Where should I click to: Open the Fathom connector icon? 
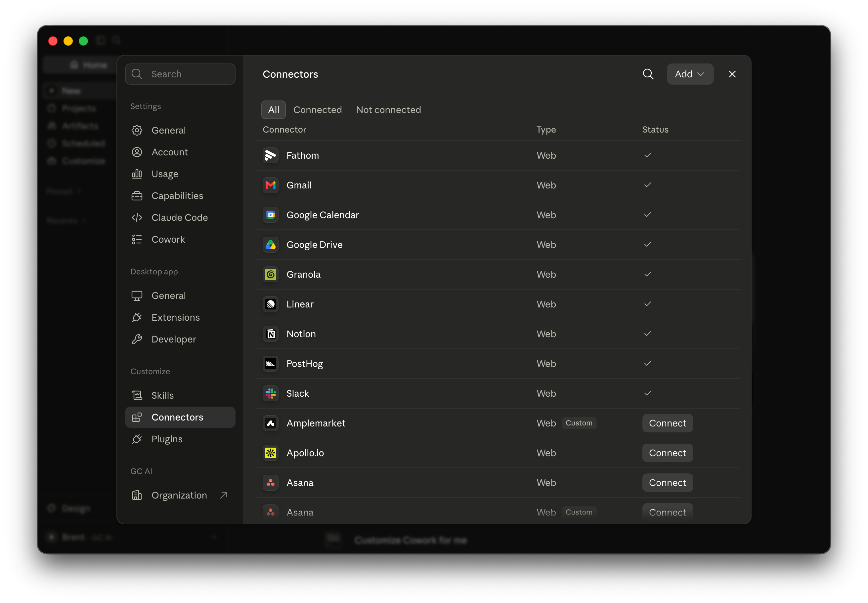pyautogui.click(x=270, y=155)
